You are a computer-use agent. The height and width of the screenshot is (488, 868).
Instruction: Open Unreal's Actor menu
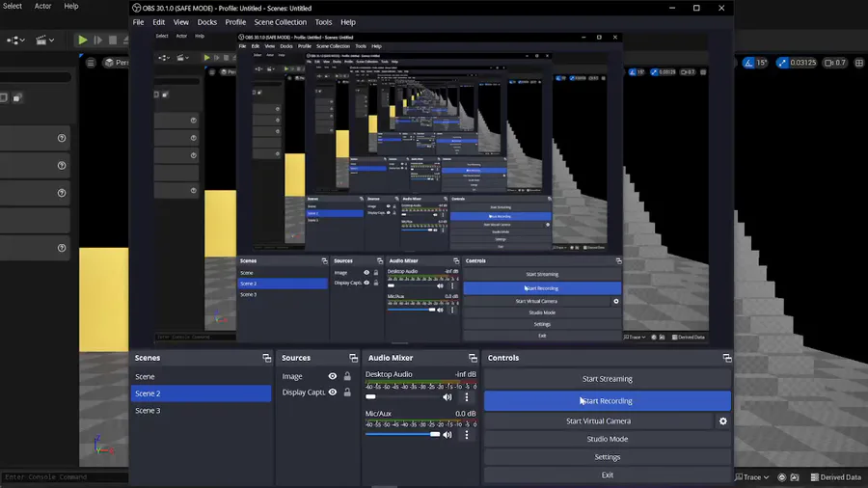42,6
